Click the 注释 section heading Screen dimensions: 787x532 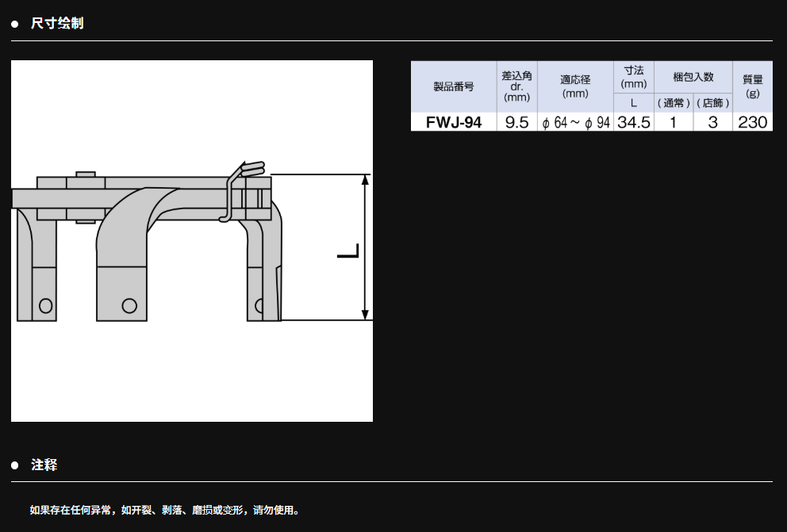(44, 465)
